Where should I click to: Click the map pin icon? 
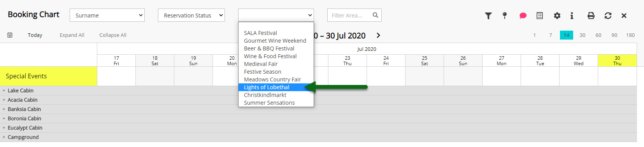[505, 16]
